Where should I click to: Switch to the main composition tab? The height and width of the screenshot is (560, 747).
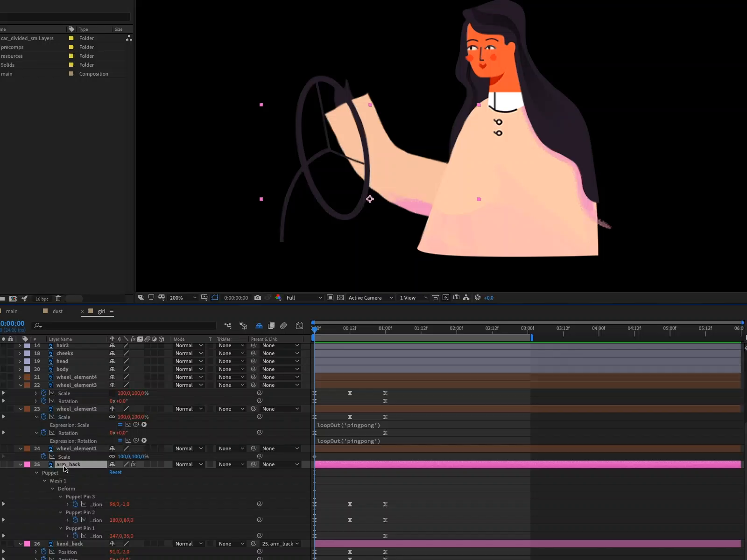[12, 311]
